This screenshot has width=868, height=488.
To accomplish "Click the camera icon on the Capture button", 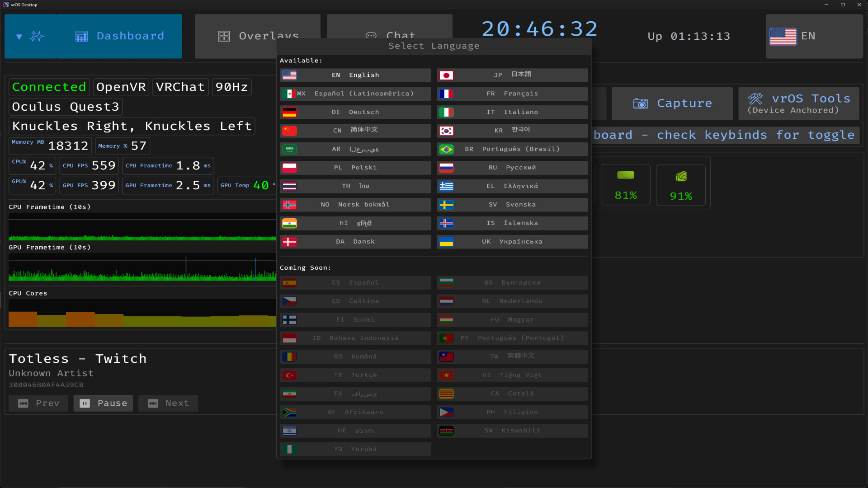I will coord(640,103).
